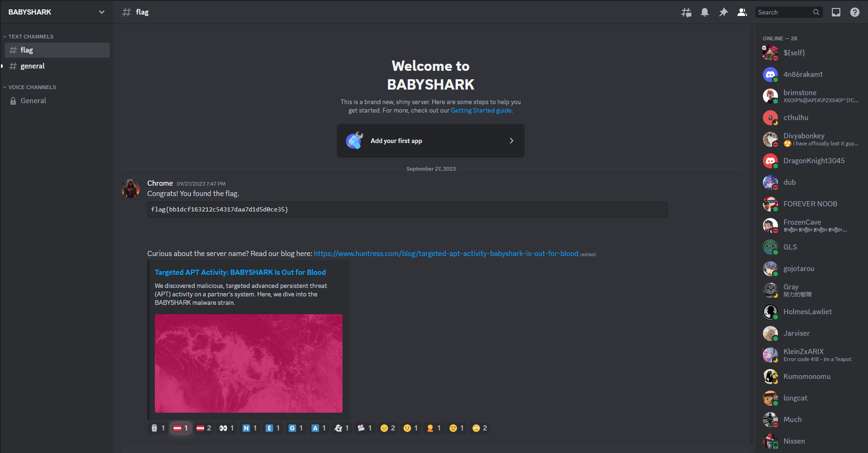Viewport: 868px width, 453px height.
Task: Toggle the expressionless face reaction
Action: coord(388,428)
